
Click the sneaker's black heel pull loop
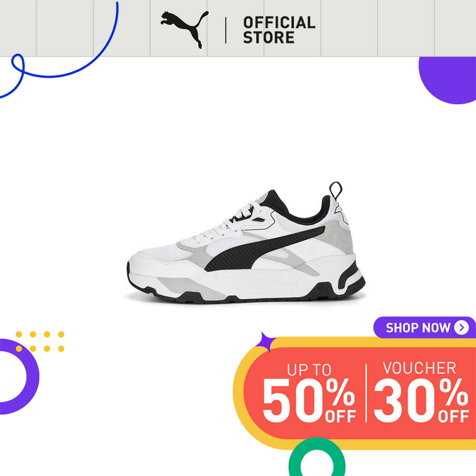coord(336,191)
